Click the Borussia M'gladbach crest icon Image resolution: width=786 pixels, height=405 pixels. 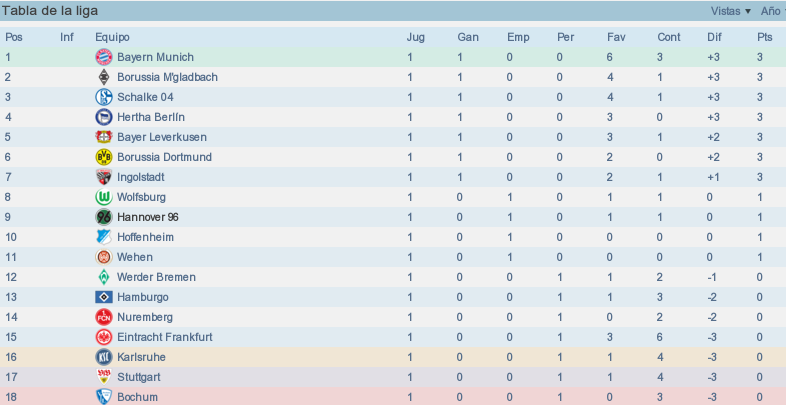tap(104, 77)
